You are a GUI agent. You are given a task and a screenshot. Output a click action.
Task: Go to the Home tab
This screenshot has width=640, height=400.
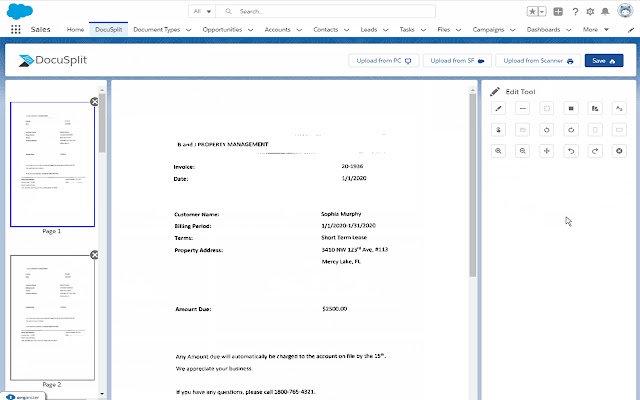[x=75, y=29]
